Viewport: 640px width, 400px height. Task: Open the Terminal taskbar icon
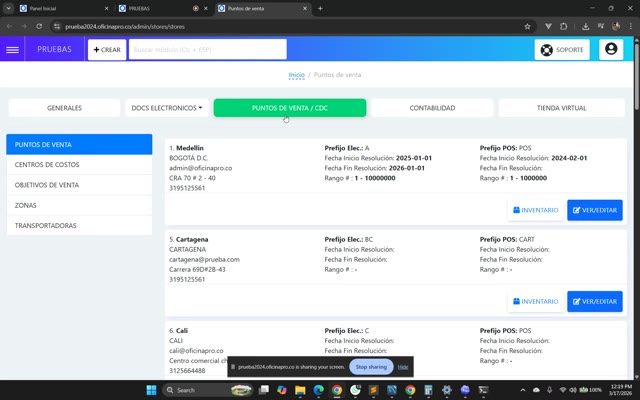pyautogui.click(x=483, y=390)
